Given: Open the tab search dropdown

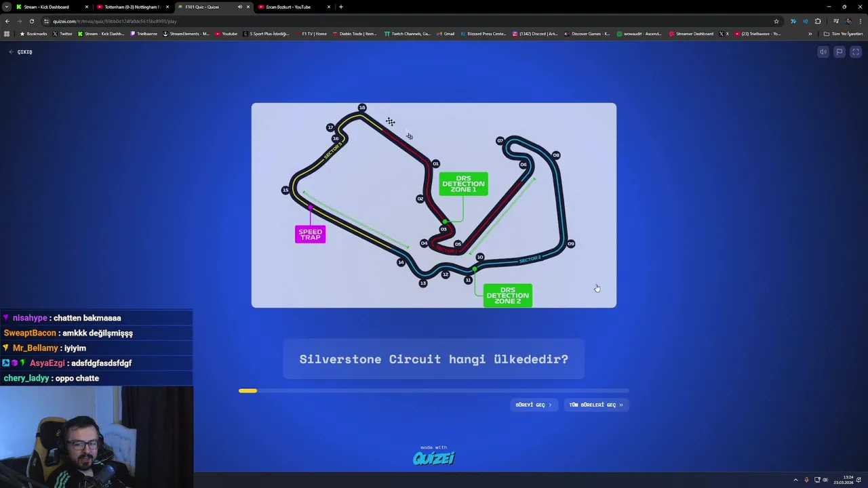Looking at the screenshot, I should pyautogui.click(x=6, y=7).
